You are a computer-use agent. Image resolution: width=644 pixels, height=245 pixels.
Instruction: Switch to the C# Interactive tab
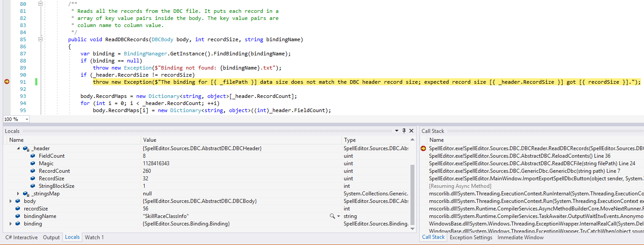coord(22,237)
